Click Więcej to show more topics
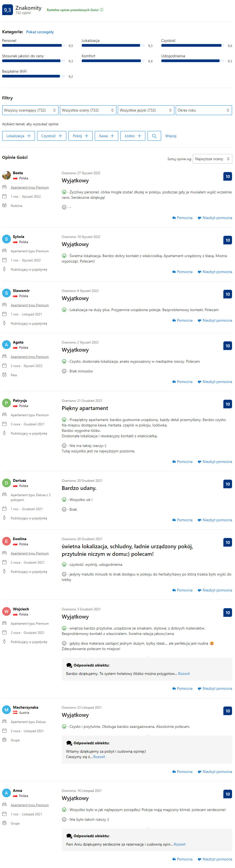Image resolution: width=235 pixels, height=868 pixels. click(x=171, y=136)
